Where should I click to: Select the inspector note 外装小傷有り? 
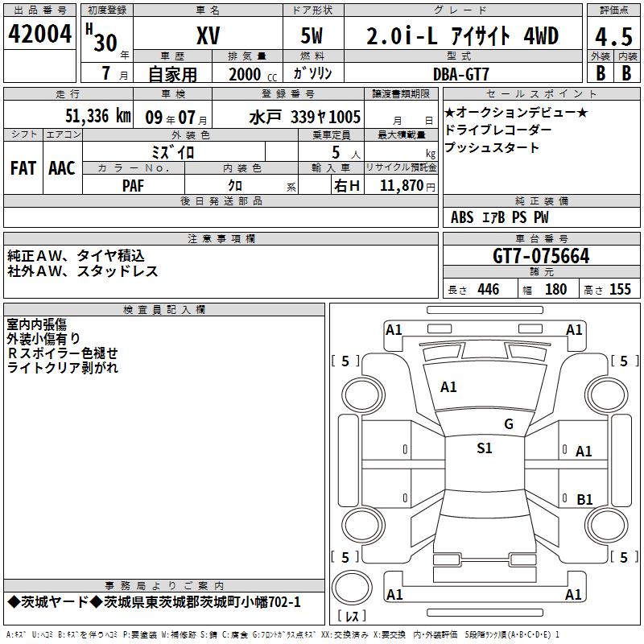(x=43, y=339)
